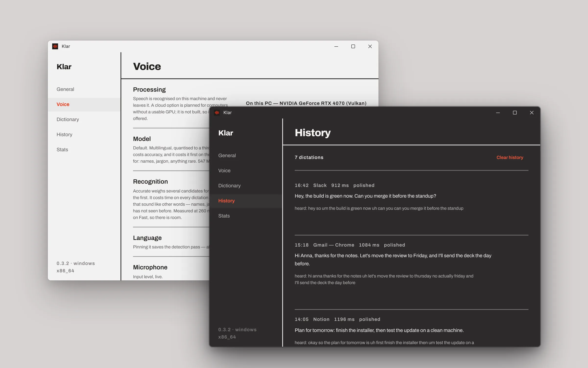Maximize the light Voice window
Screen dimensions: 588x368
(353, 46)
